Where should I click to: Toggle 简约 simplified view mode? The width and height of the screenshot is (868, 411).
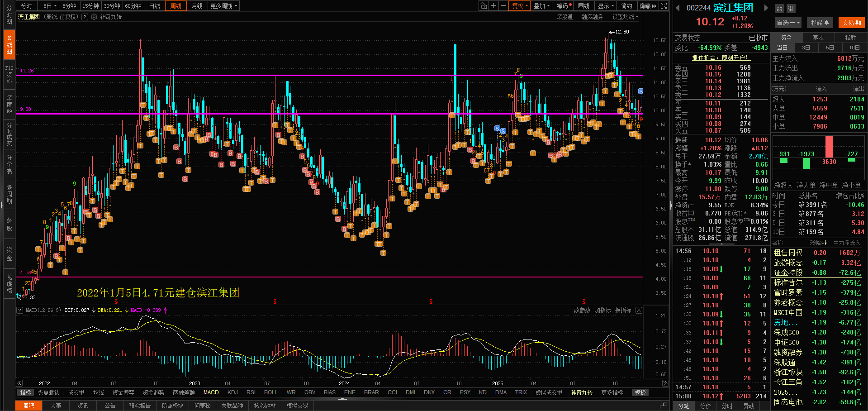pos(626,6)
